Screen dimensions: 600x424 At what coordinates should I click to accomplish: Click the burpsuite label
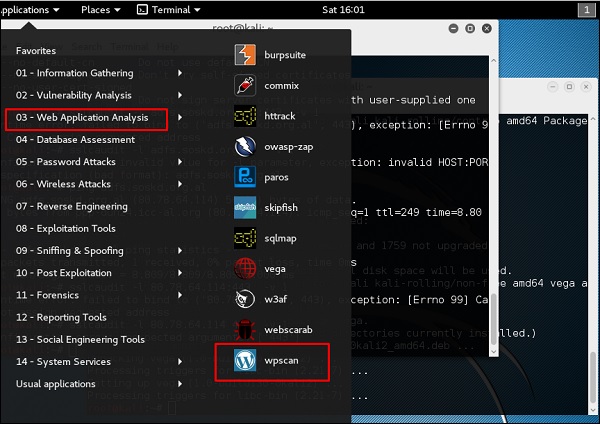click(x=285, y=55)
